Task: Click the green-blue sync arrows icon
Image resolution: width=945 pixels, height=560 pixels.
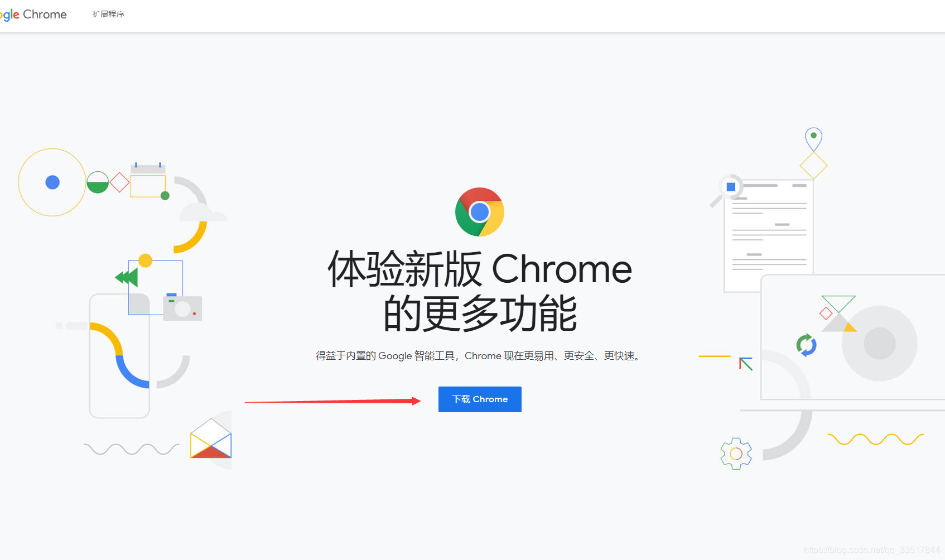Action: tap(807, 345)
